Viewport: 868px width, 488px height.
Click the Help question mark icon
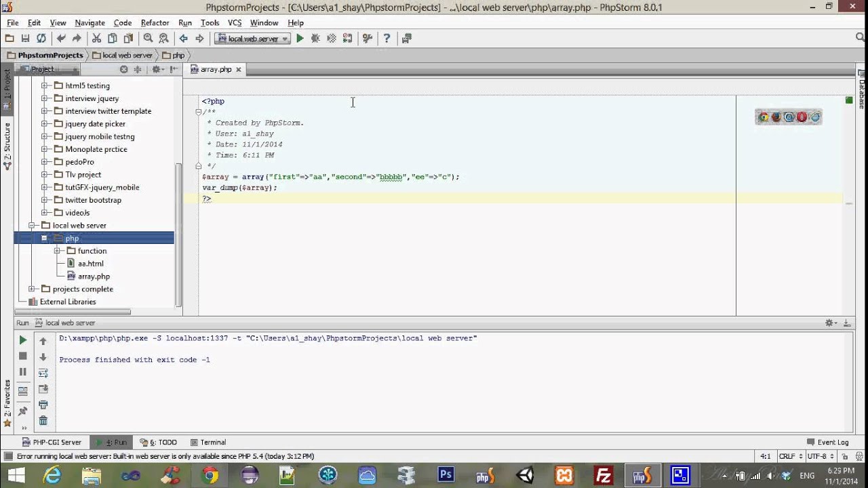387,39
